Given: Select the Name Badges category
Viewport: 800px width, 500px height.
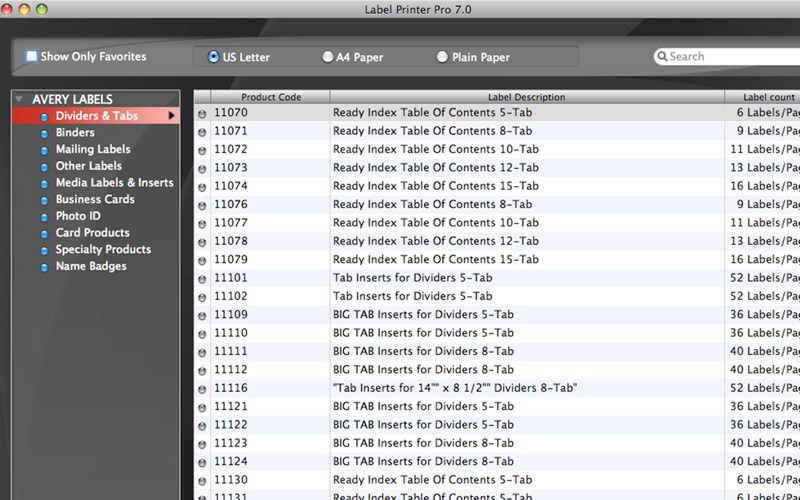Looking at the screenshot, I should [90, 266].
